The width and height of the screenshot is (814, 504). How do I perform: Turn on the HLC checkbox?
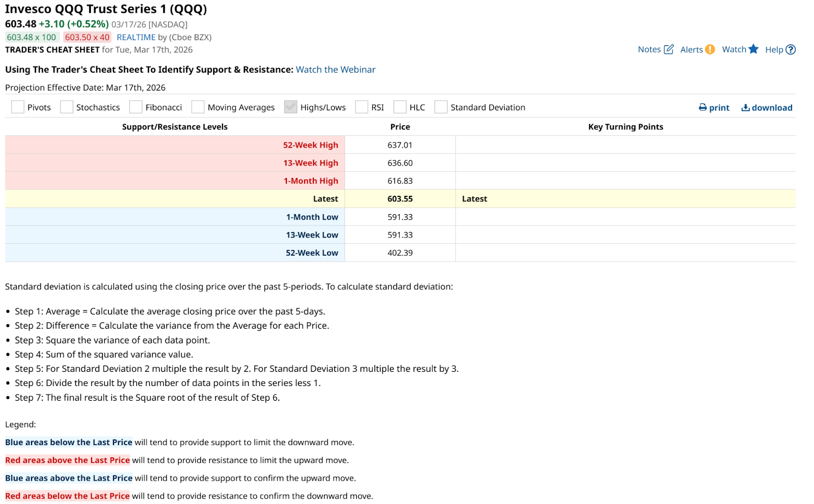[400, 107]
